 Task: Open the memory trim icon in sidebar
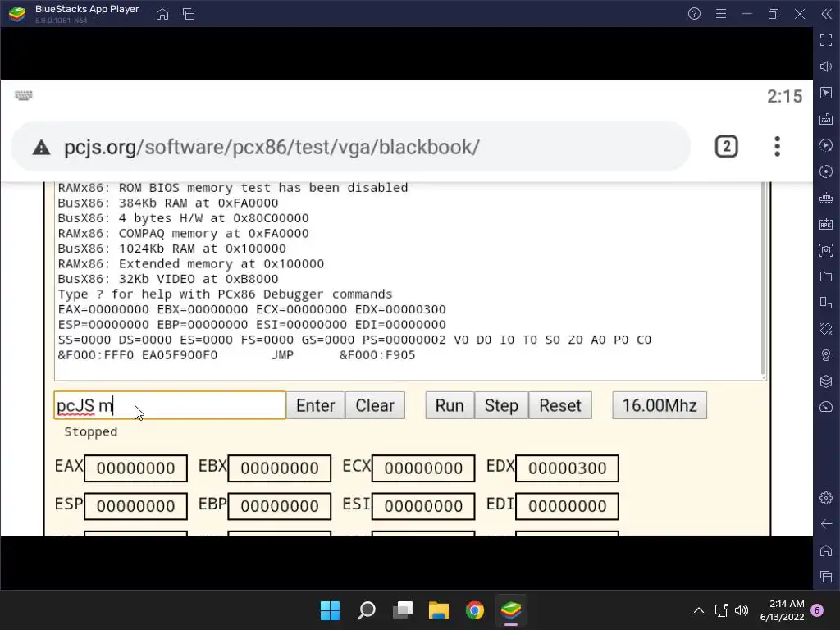pyautogui.click(x=826, y=198)
